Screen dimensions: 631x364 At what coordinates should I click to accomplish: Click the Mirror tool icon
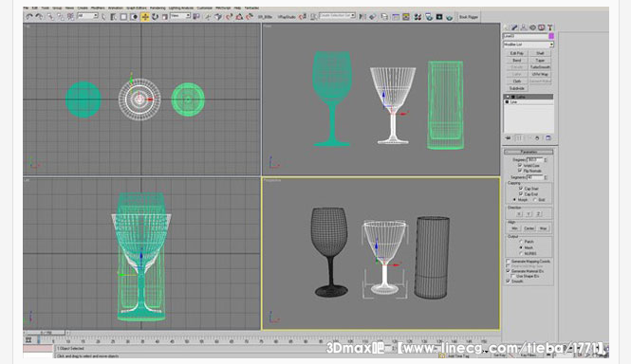tap(362, 17)
